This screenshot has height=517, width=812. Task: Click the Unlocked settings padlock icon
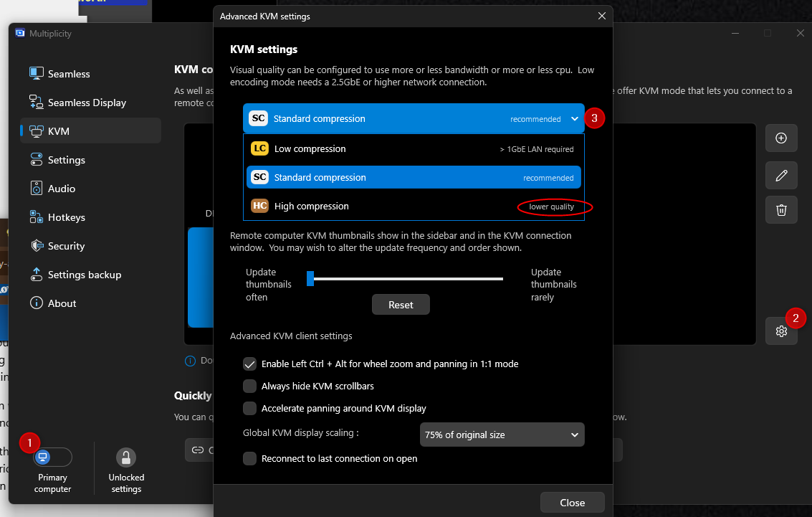click(x=126, y=457)
